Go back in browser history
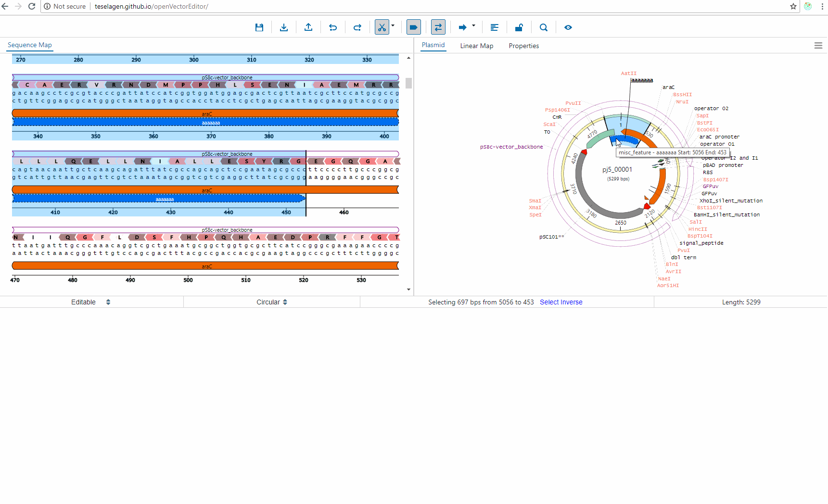 pos(5,6)
